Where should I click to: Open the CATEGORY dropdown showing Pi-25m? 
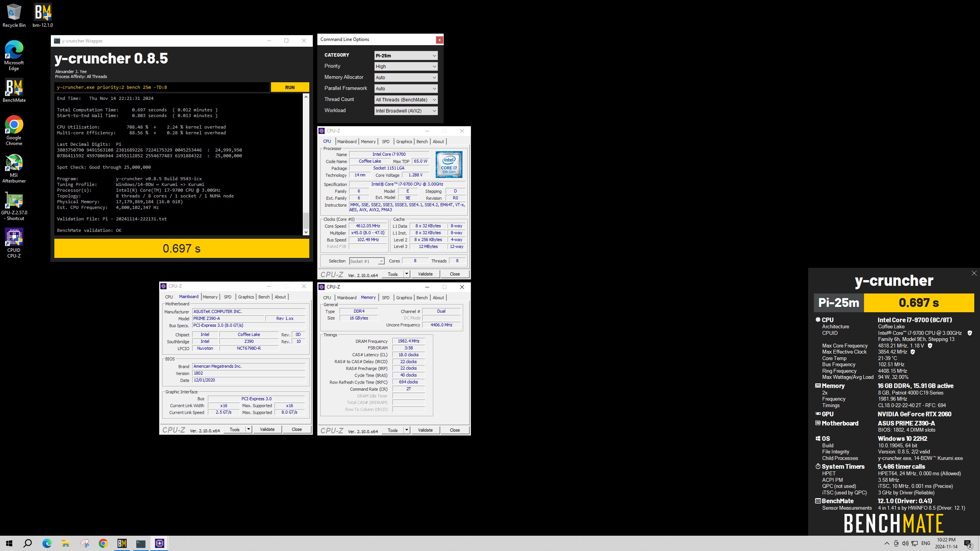[406, 55]
